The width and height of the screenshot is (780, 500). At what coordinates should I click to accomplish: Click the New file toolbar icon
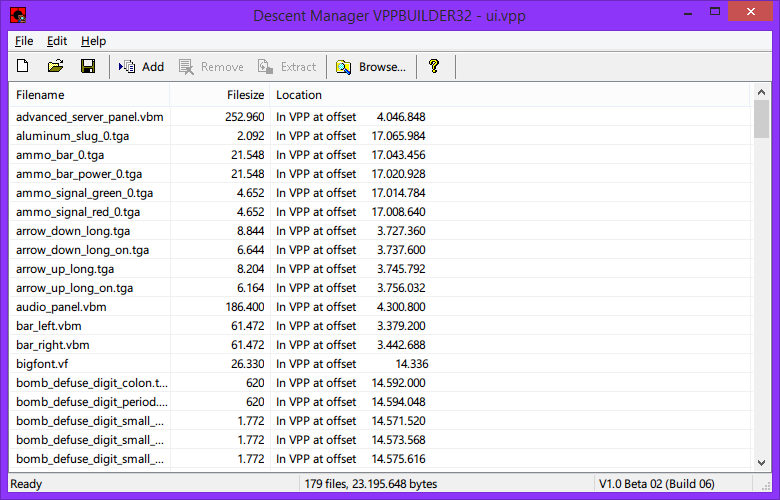pos(23,67)
